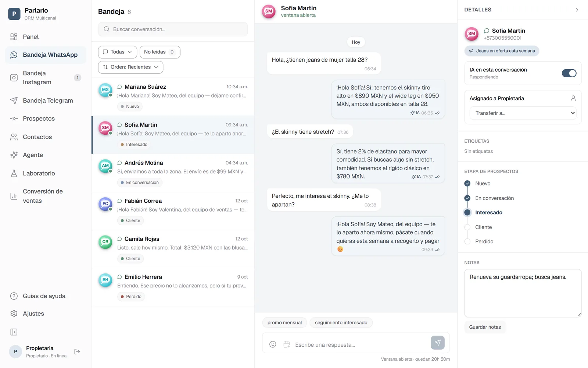Click the assignee person icon
Viewport: 588px width, 368px height.
pyautogui.click(x=573, y=98)
